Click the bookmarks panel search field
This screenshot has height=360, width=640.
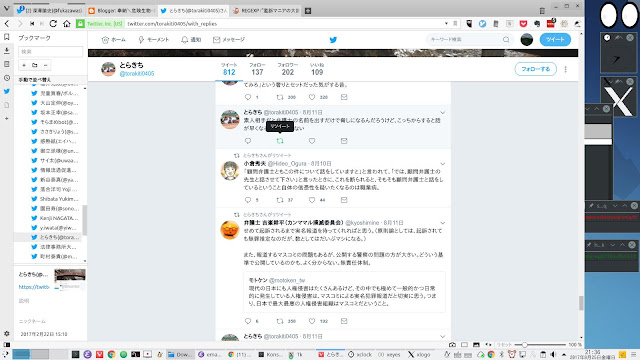point(50,51)
